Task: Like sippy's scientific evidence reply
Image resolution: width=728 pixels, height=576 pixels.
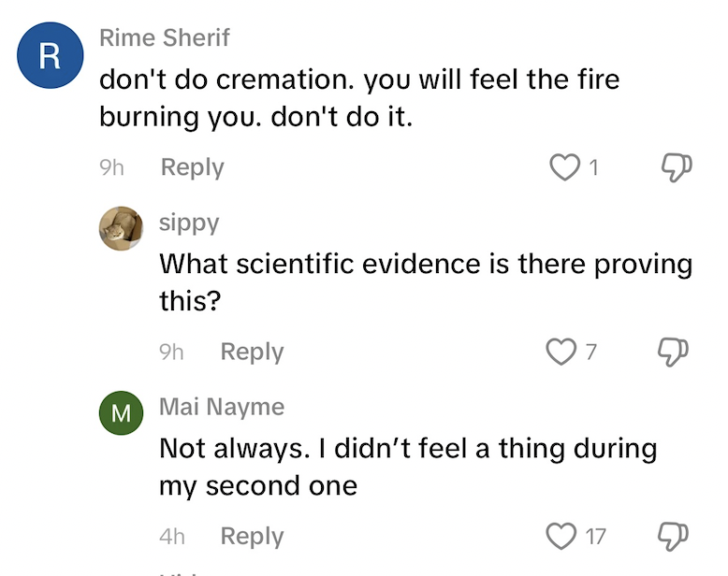Action: click(x=560, y=353)
